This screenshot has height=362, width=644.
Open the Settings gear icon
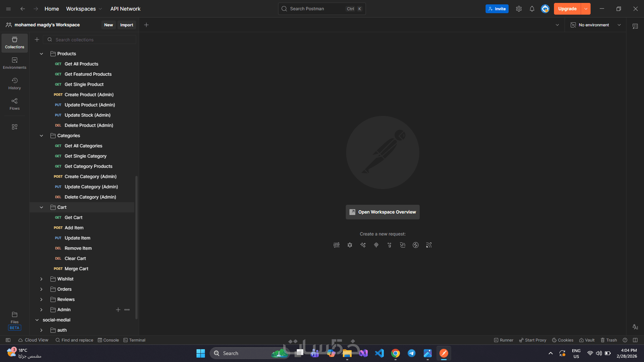pyautogui.click(x=519, y=9)
